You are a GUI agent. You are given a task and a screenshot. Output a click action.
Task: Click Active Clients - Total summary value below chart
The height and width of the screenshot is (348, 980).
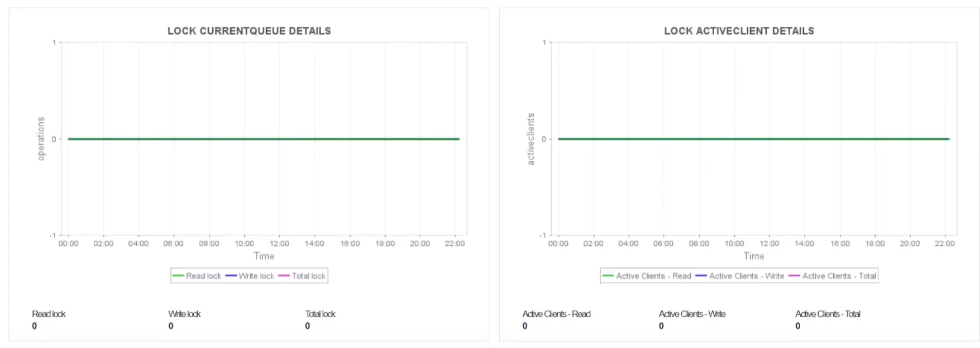798,326
